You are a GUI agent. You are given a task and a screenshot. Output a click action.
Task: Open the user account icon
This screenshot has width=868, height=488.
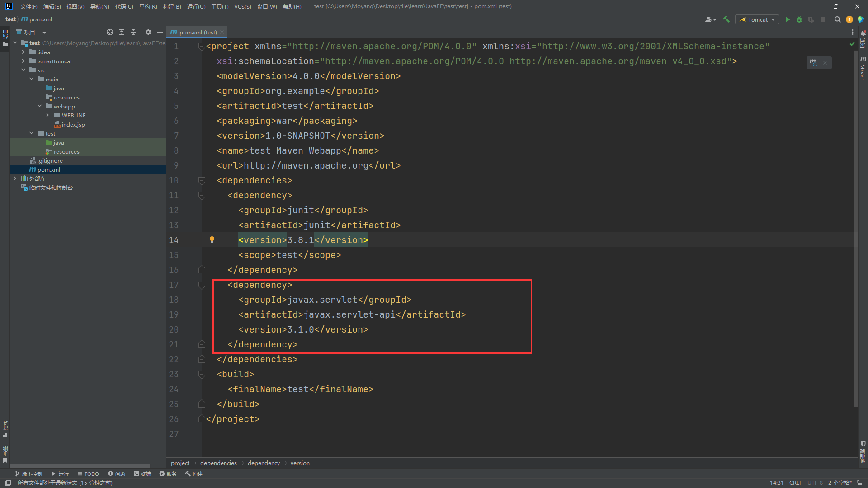tap(710, 19)
